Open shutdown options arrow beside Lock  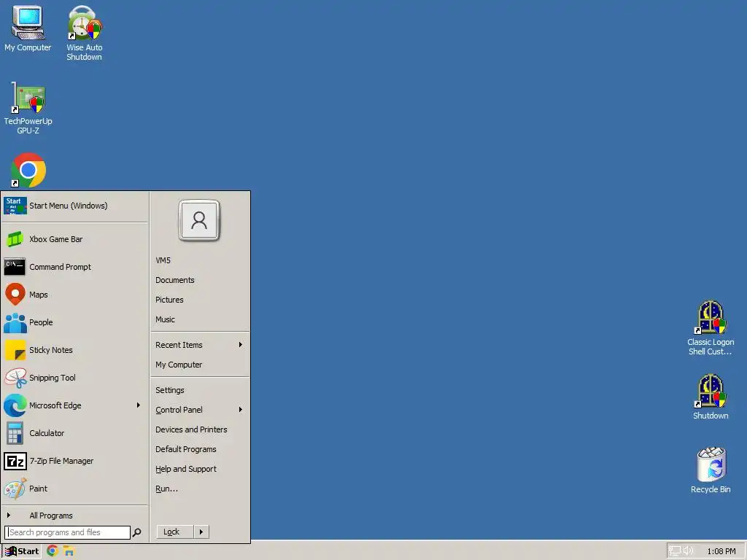tap(201, 532)
